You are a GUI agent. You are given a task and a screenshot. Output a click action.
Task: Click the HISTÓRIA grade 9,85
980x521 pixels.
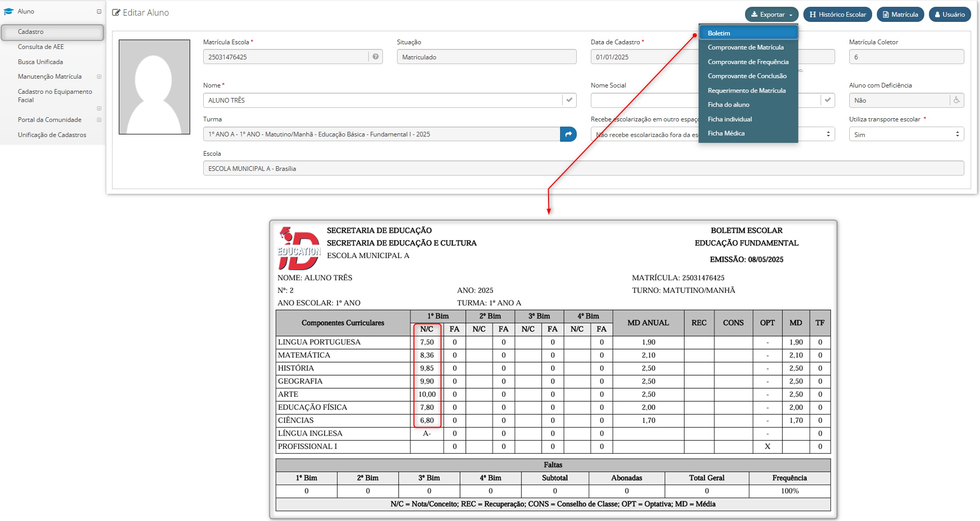[427, 368]
